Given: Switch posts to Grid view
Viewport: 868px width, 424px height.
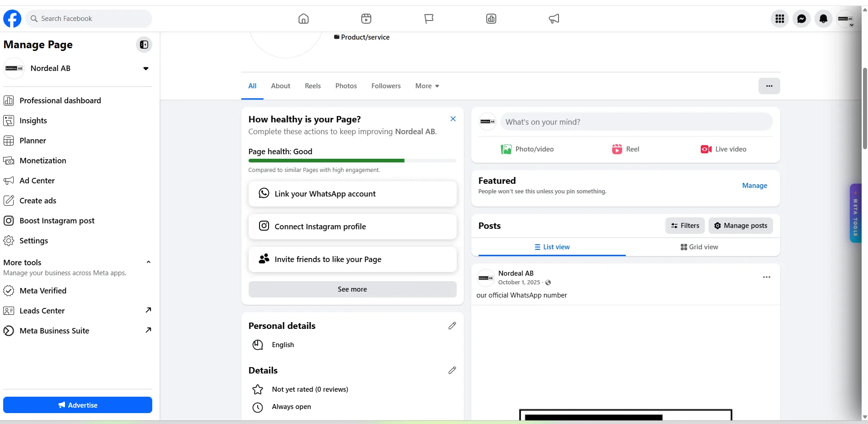Looking at the screenshot, I should tap(699, 247).
